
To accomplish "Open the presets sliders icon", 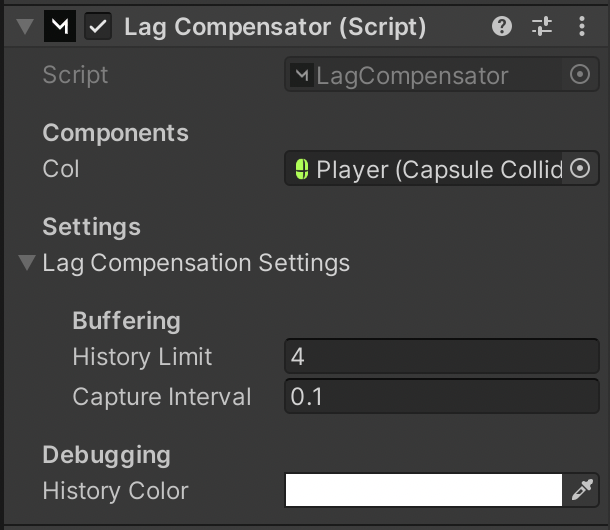I will click(x=541, y=27).
